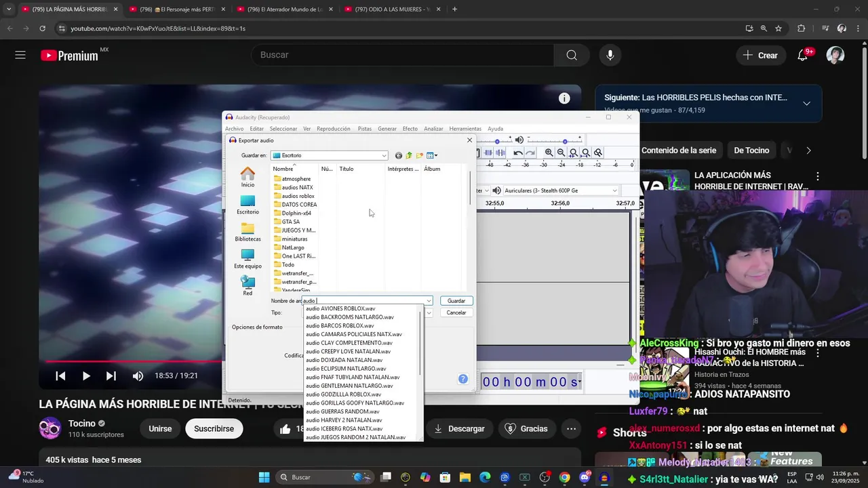Click the Crear button in YouTube header
This screenshot has height=488, width=868.
(760, 55)
